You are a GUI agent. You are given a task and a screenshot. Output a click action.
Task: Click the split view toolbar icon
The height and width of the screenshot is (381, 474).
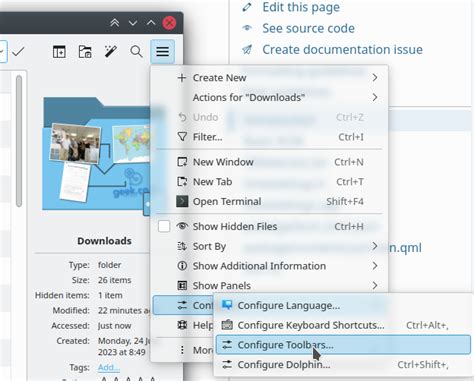[x=59, y=52]
